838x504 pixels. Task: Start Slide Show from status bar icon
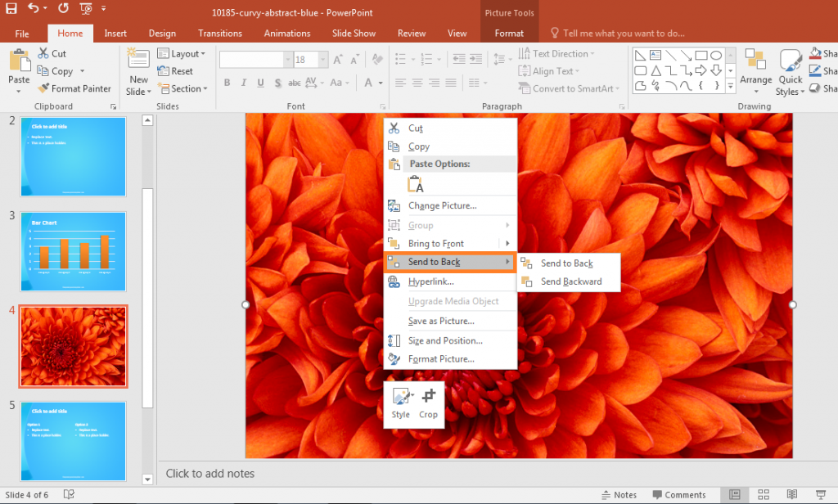pyautogui.click(x=821, y=494)
